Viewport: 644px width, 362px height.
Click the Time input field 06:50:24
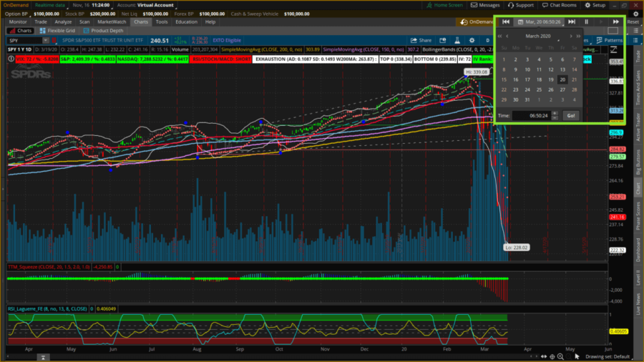pos(532,116)
